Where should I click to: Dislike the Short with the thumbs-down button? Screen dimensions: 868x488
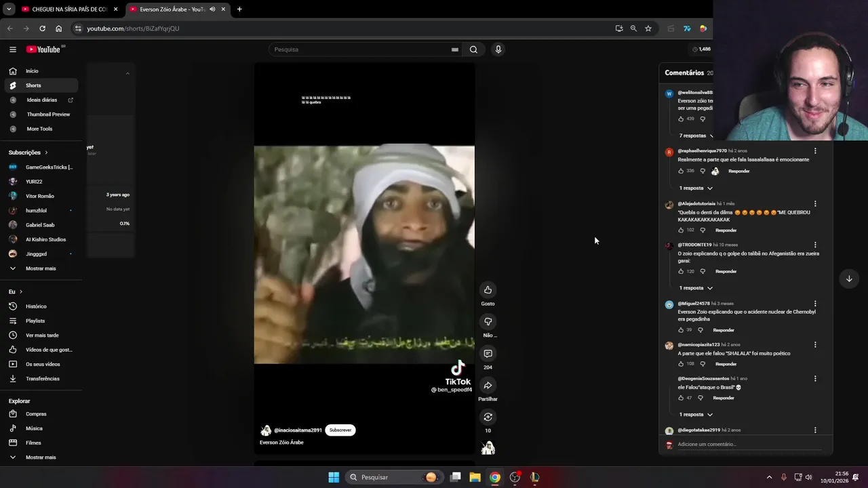point(488,322)
